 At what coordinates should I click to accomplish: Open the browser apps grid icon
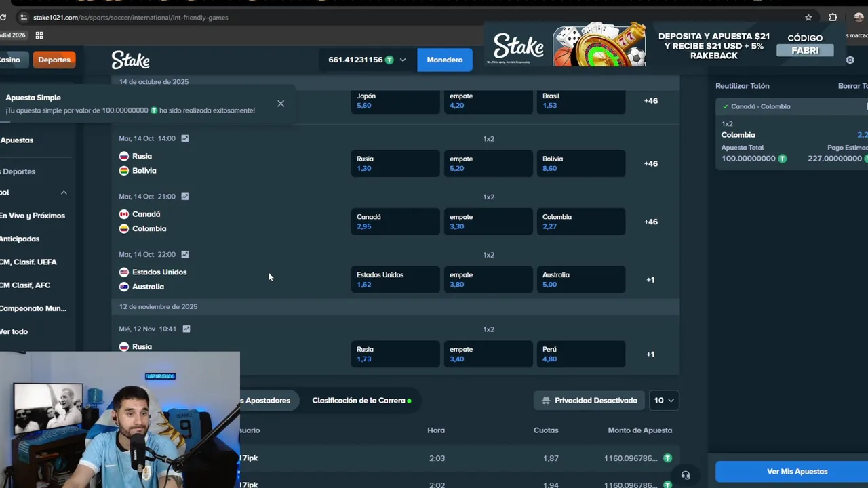click(x=39, y=35)
